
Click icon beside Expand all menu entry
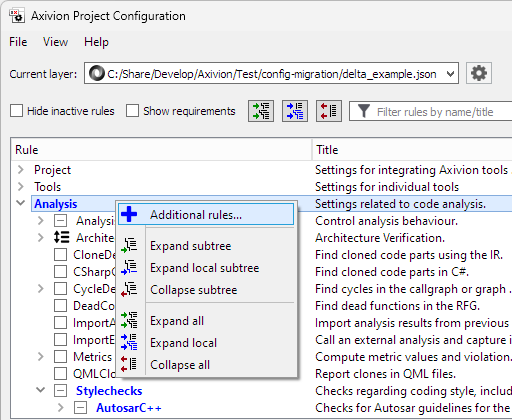(x=129, y=320)
